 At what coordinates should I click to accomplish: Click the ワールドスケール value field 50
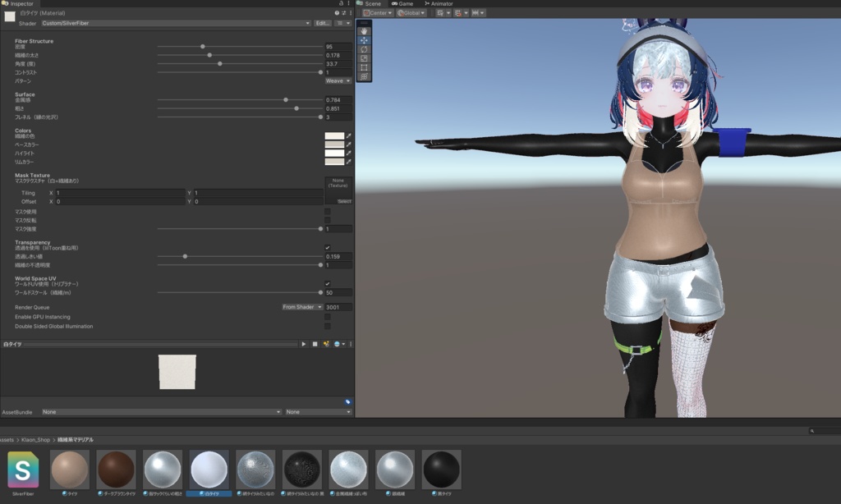[x=338, y=293]
